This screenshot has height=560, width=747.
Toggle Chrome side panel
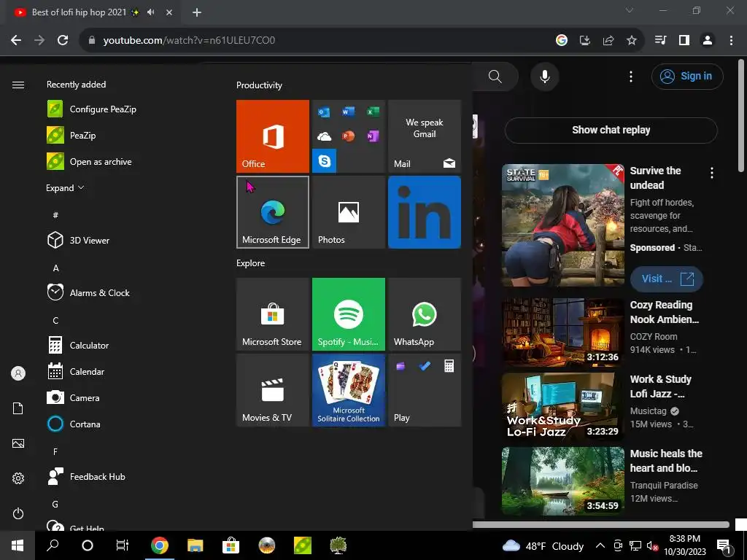684,40
